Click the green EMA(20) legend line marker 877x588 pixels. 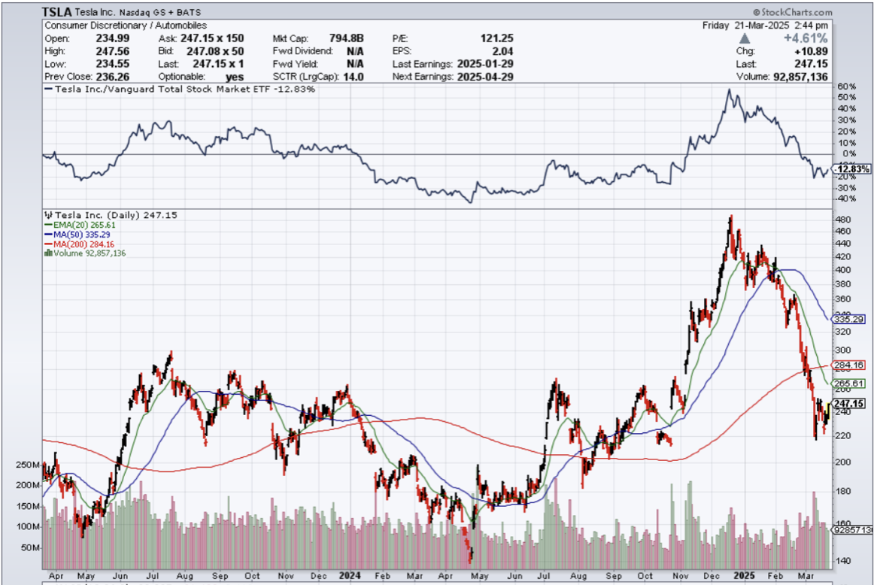47,225
